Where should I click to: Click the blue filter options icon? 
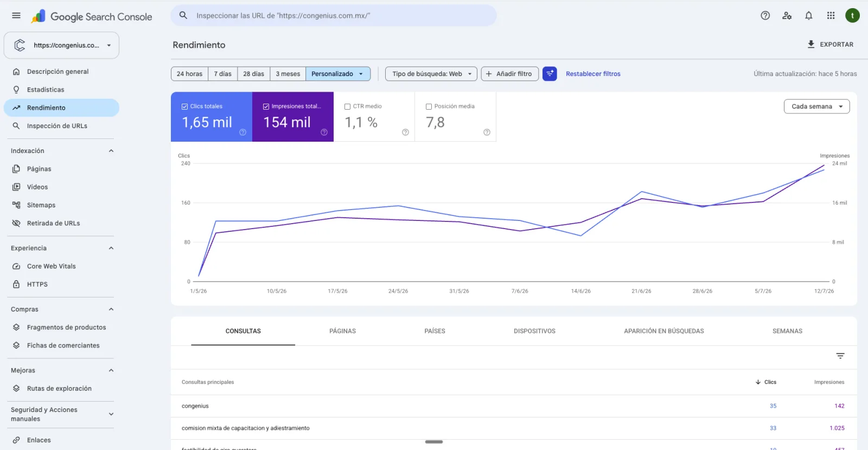pyautogui.click(x=550, y=74)
